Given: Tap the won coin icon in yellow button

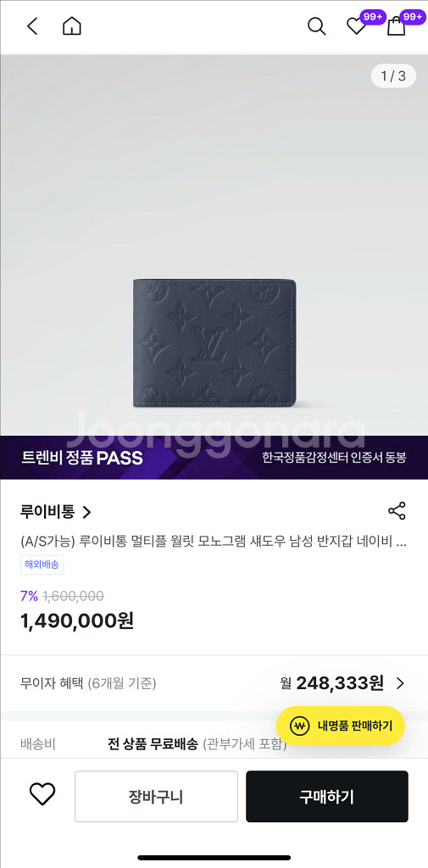Looking at the screenshot, I should [299, 726].
